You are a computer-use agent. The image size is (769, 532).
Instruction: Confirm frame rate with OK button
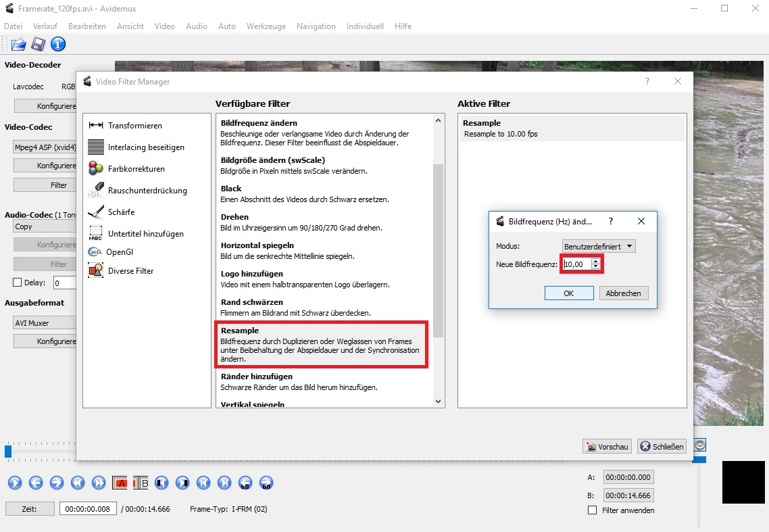[568, 293]
